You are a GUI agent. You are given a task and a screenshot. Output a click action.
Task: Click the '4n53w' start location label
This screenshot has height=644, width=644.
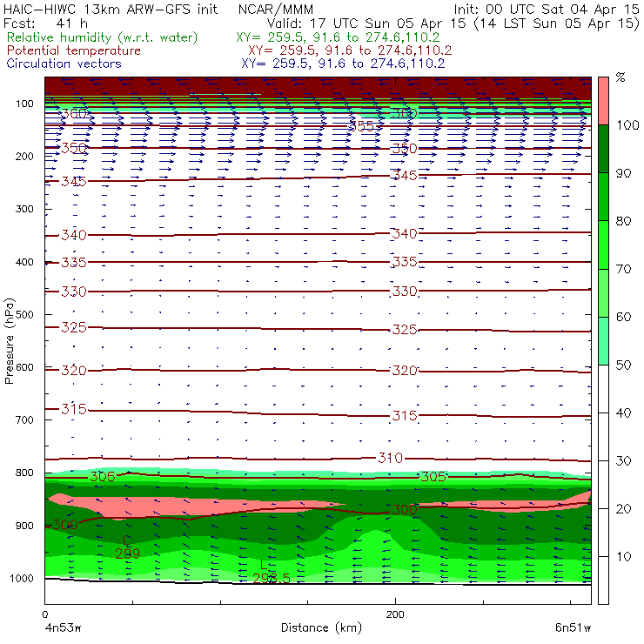tap(63, 628)
